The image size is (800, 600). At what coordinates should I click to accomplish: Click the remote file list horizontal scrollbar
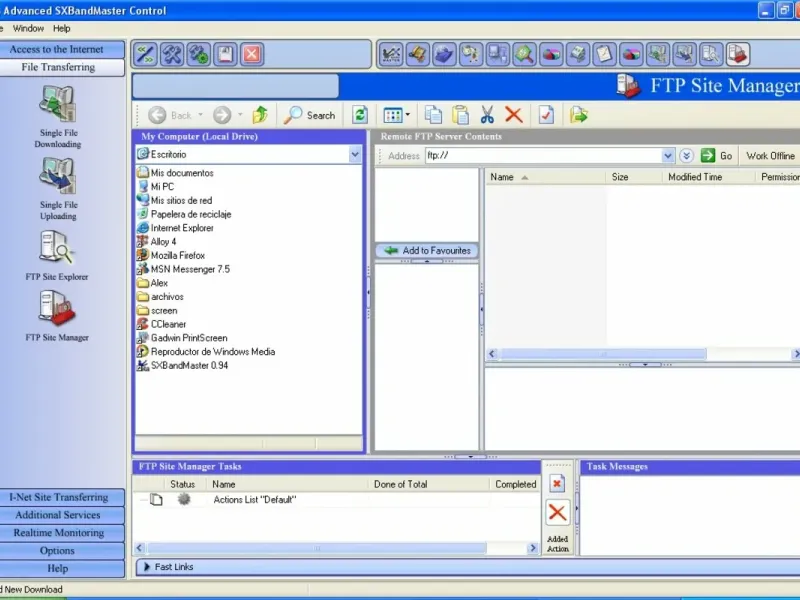coord(603,354)
